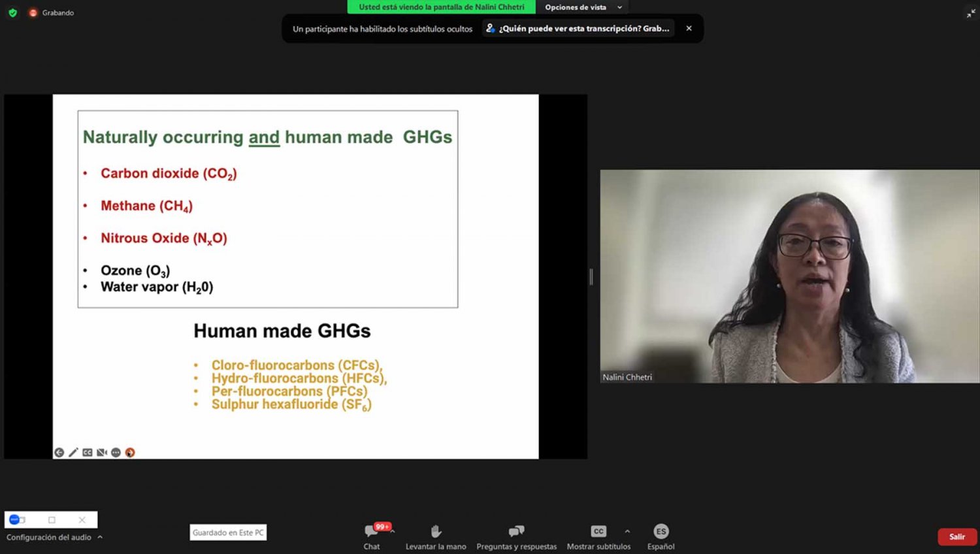
Task: Expand subtitle options caret next to CC
Action: point(627,531)
